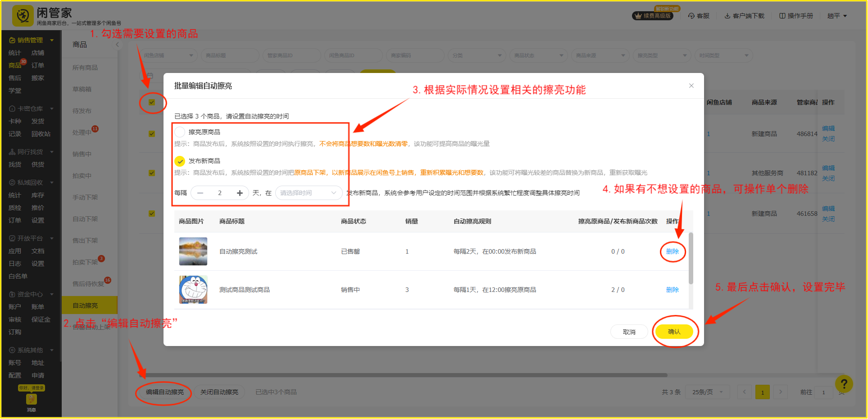This screenshot has height=419, width=868.
Task: Expand the 25条/页 page size dropdown
Action: click(x=707, y=392)
